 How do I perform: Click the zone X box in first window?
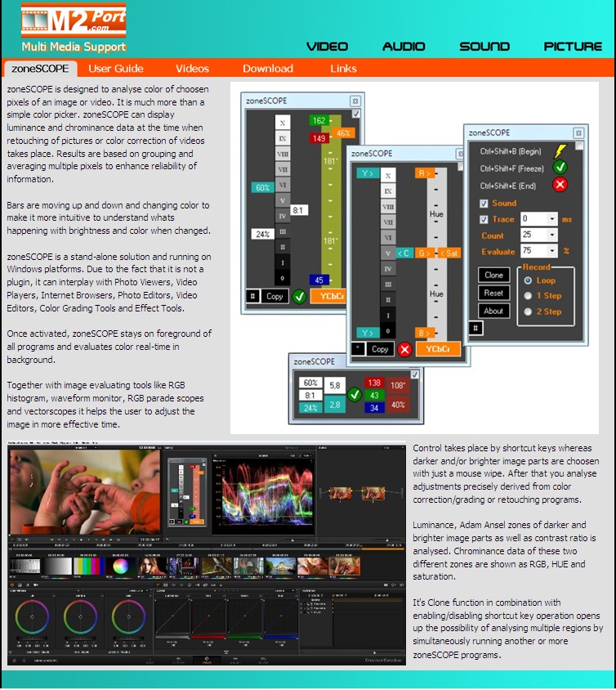coord(283,123)
